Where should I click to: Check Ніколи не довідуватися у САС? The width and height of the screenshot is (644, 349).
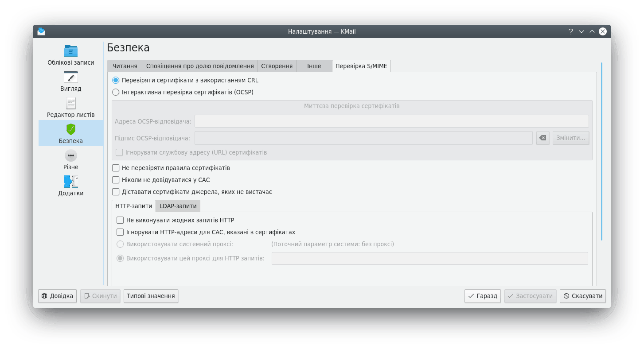116,180
